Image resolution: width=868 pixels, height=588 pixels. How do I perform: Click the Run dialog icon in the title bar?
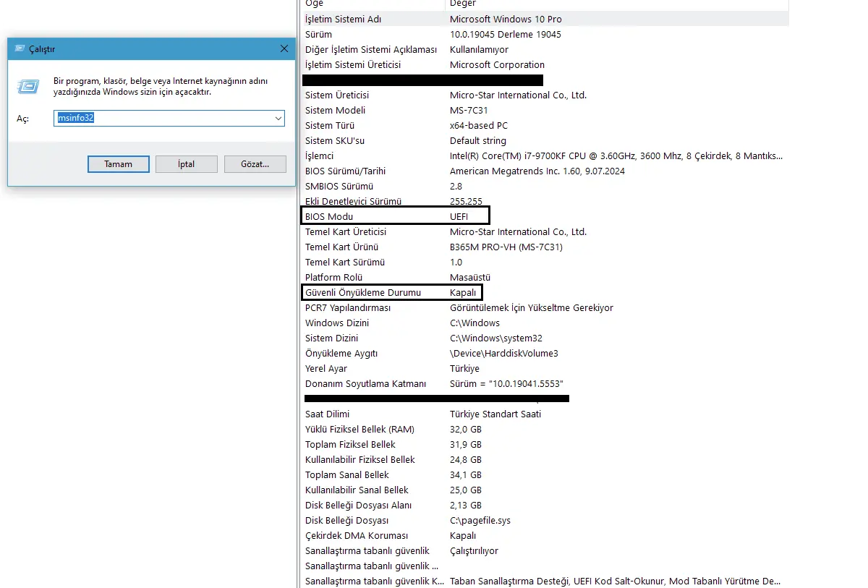point(18,49)
